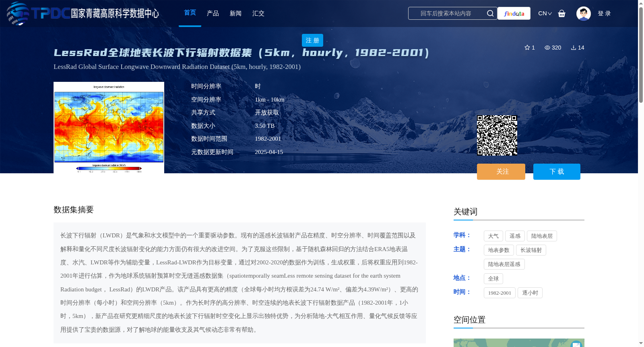Open the longwave radiation map thumbnail

[x=109, y=128]
